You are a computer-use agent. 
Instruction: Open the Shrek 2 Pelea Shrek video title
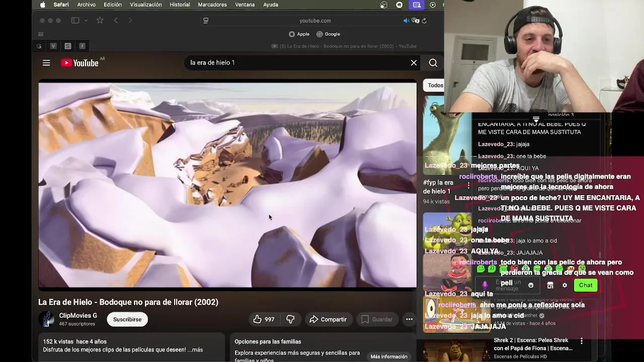click(533, 344)
